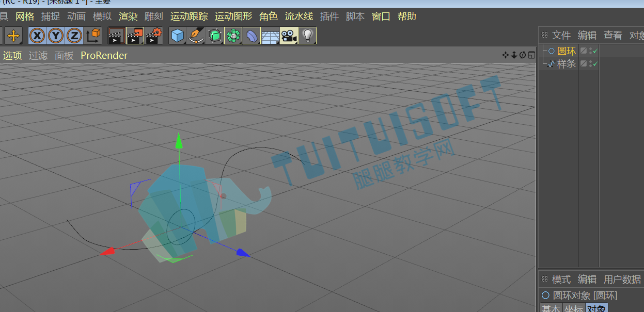
Task: Open the 渲染 menu
Action: tap(128, 17)
